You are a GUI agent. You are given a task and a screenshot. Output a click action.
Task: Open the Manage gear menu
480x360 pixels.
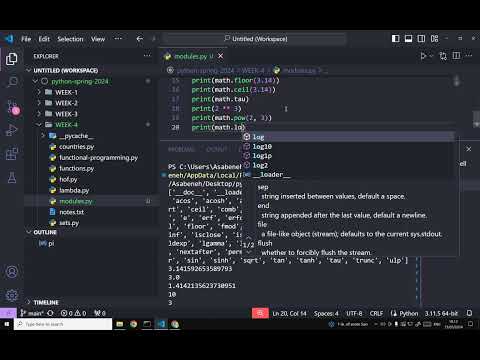point(12,295)
